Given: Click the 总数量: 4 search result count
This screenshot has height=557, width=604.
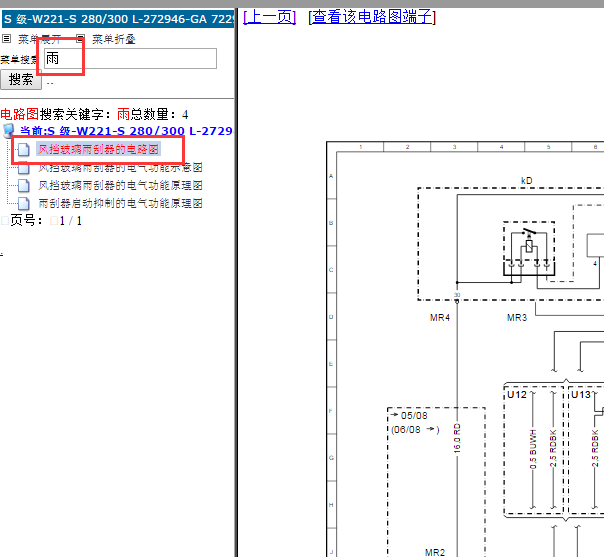Looking at the screenshot, I should 159,114.
